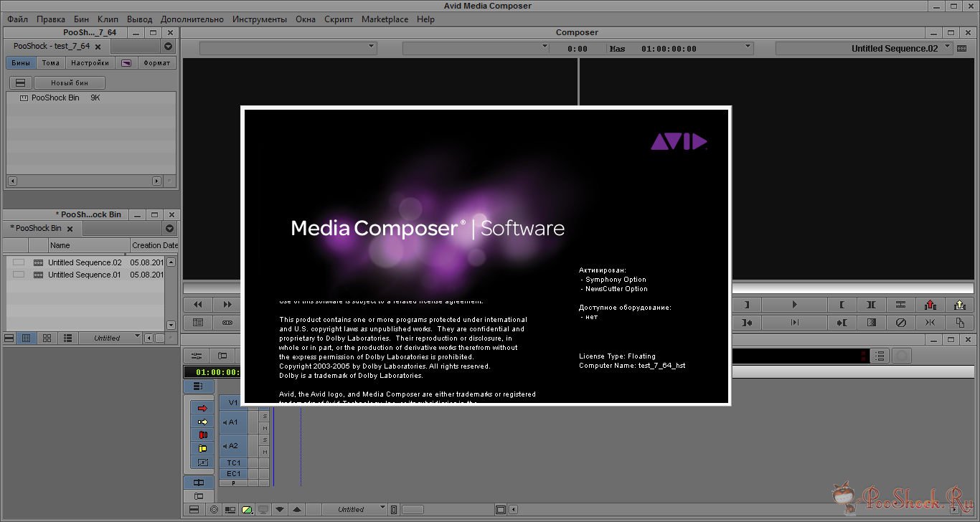Image resolution: width=980 pixels, height=522 pixels.
Task: Click the Gang link icon under source monitor
Action: pyautogui.click(x=227, y=323)
